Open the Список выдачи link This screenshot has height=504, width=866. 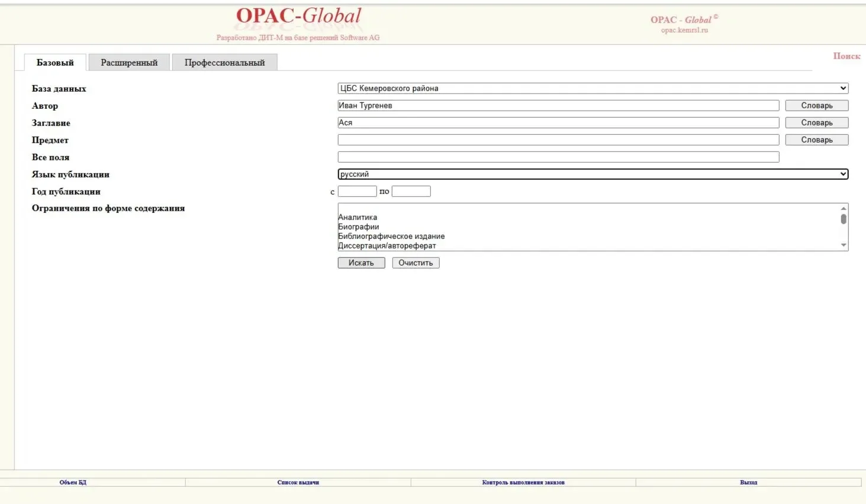click(x=298, y=483)
